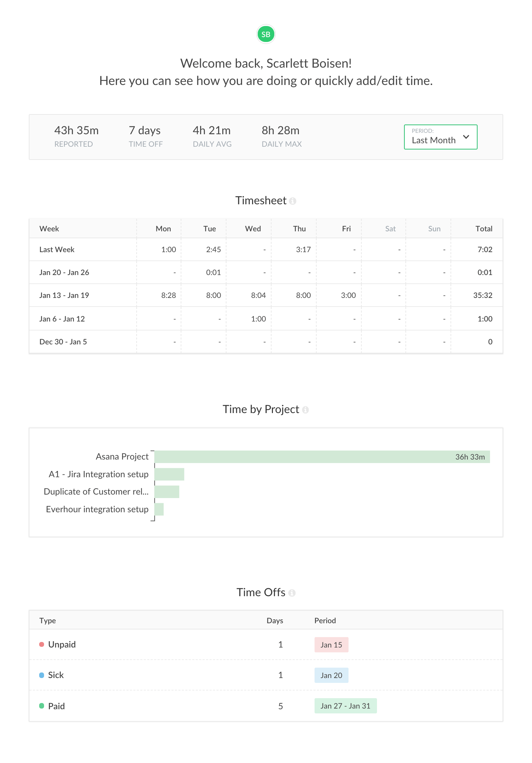Screen dimensions: 532x763
Task: Click the Duplicate of Customer rel... project label
Action: click(96, 492)
